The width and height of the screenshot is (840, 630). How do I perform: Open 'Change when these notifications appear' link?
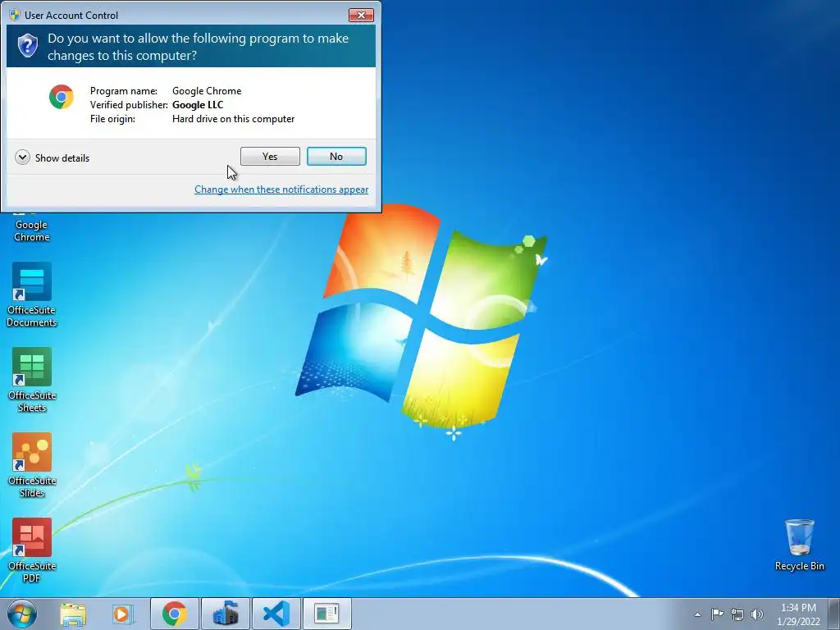coord(281,189)
